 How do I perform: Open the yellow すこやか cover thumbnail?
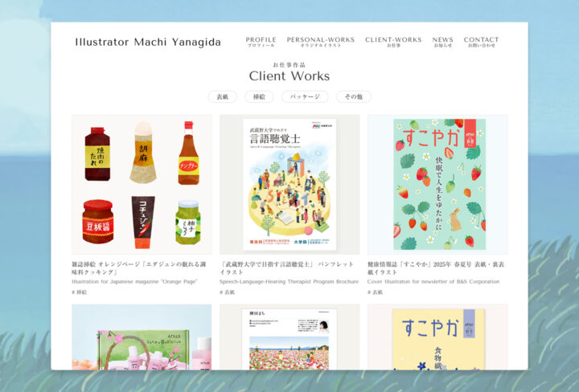point(437,337)
